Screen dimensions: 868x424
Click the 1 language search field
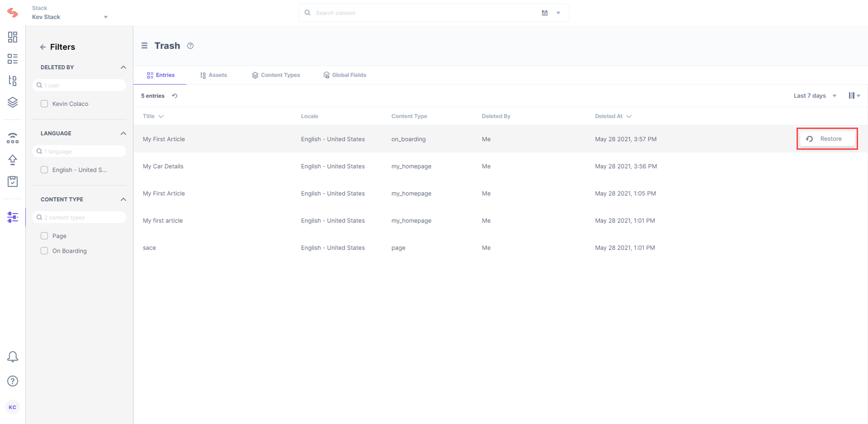tap(79, 151)
